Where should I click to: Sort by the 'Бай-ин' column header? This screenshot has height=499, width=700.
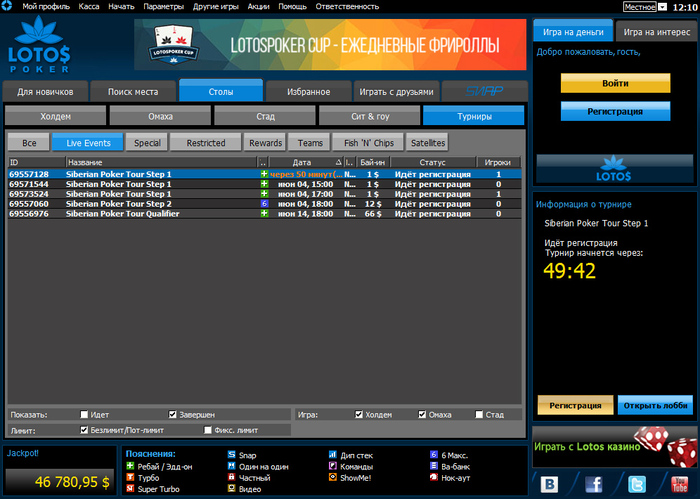coord(373,162)
